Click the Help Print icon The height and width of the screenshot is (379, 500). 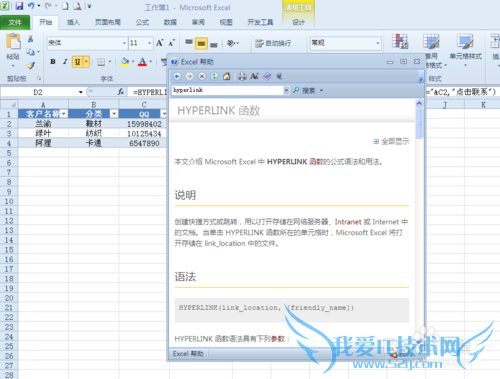pos(242,76)
